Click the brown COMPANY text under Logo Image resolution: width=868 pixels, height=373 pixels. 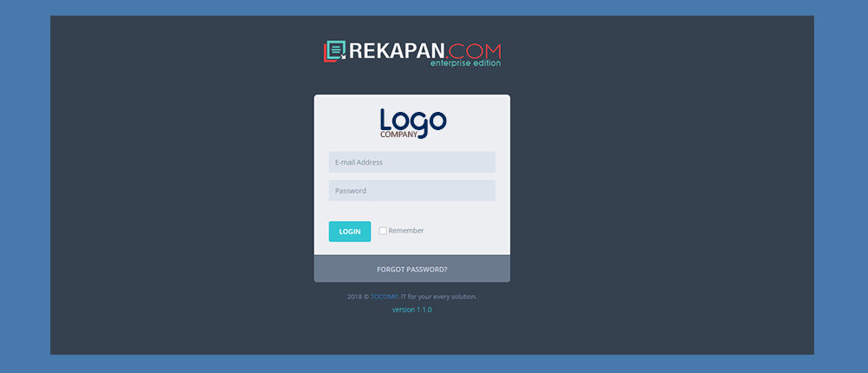(x=398, y=134)
